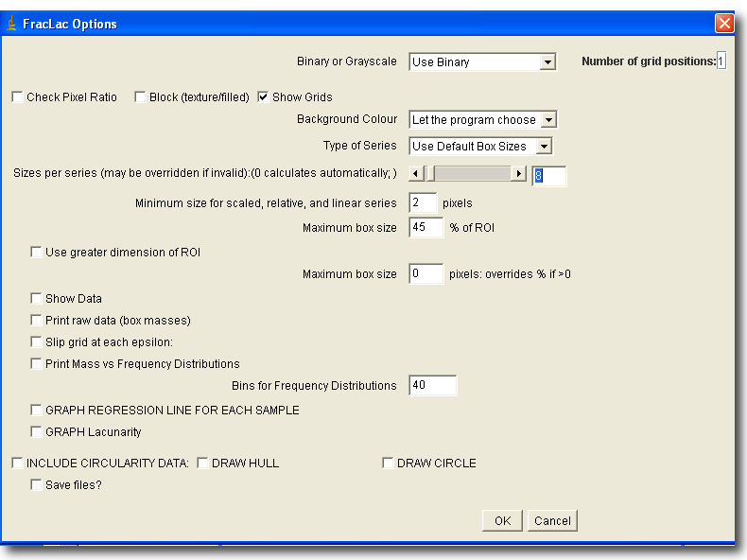This screenshot has width=747, height=560.
Task: Check GRAPH REGRESSION LINE FOR EACH SAMPLE
Action: pos(36,411)
